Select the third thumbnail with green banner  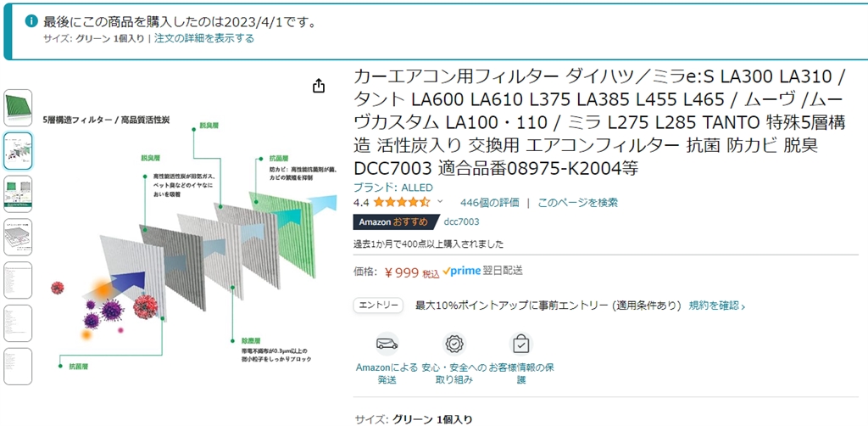pyautogui.click(x=19, y=193)
